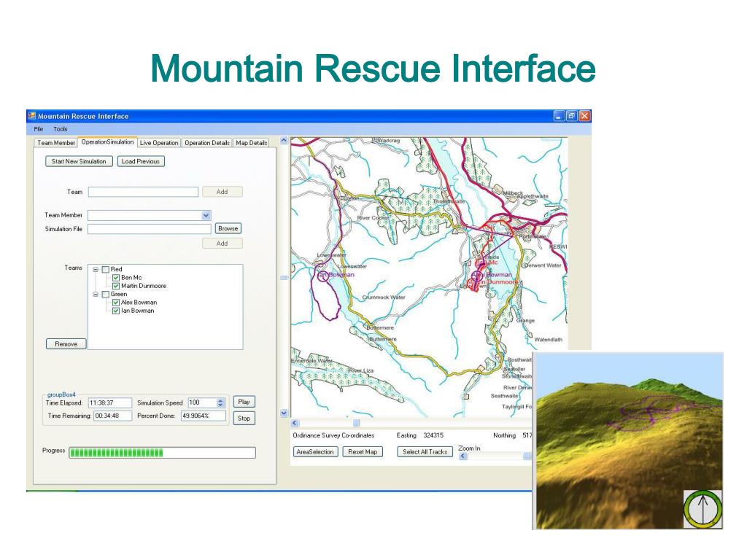The image size is (747, 560).
Task: Click Browse for the Simulation File
Action: tap(228, 228)
